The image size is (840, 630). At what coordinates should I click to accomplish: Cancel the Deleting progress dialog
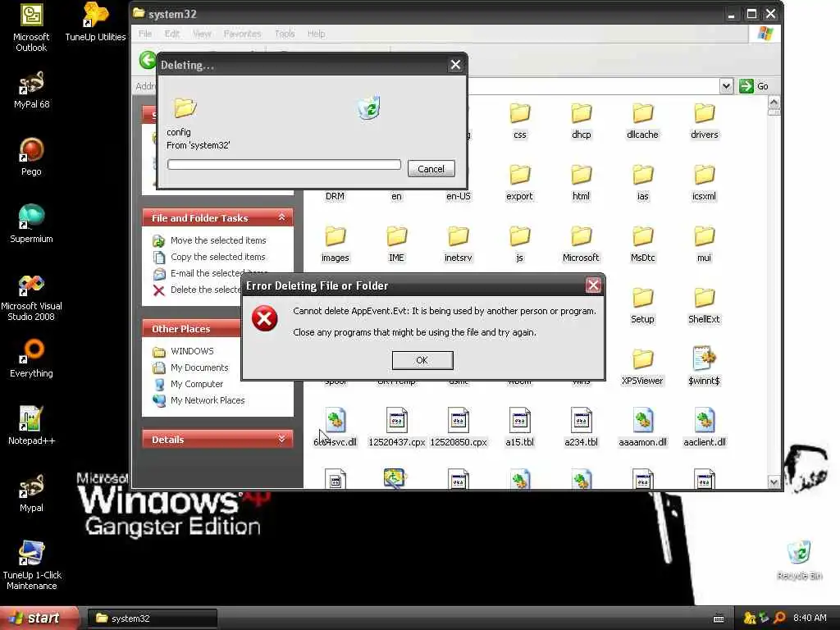coord(431,169)
